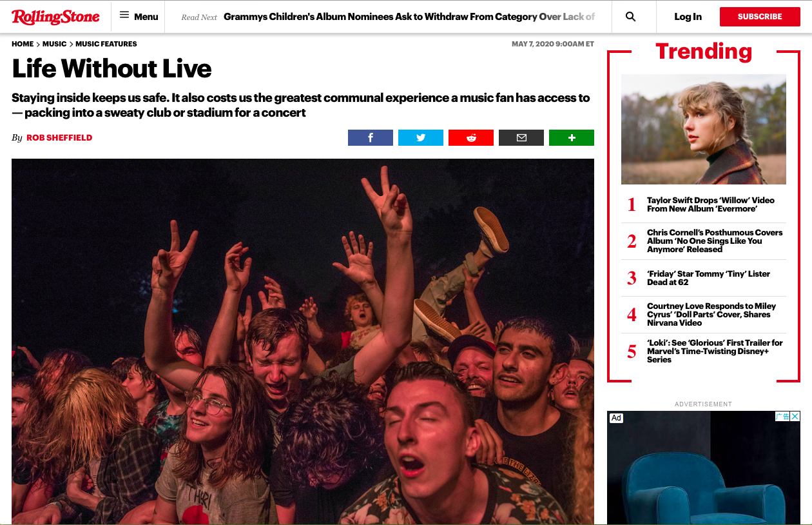Image resolution: width=812 pixels, height=525 pixels.
Task: Click Log In
Action: click(688, 17)
